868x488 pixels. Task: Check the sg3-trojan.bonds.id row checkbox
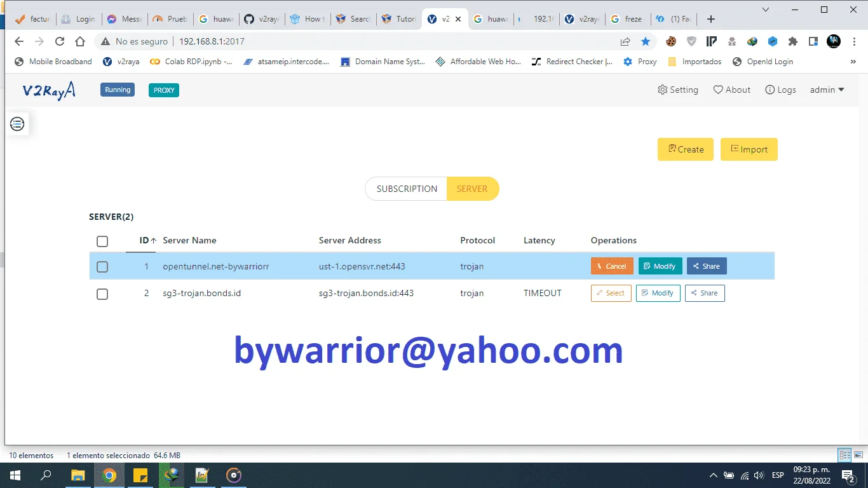[102, 294]
